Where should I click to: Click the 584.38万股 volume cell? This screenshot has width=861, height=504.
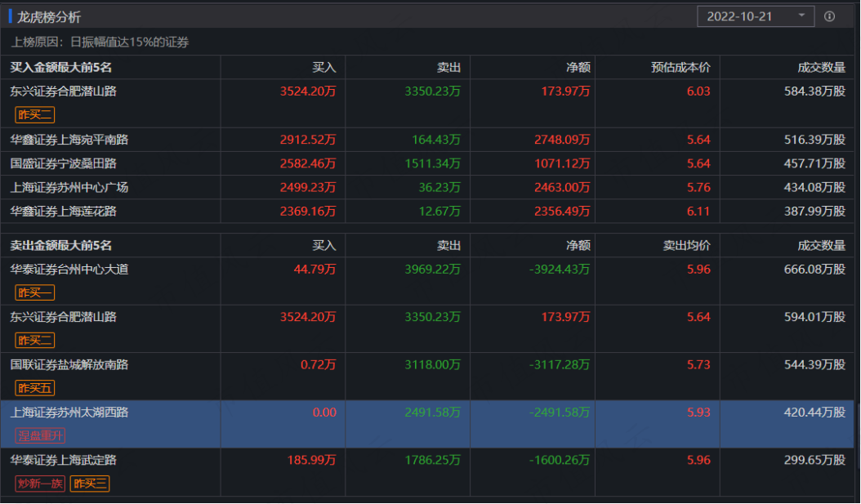815,91
